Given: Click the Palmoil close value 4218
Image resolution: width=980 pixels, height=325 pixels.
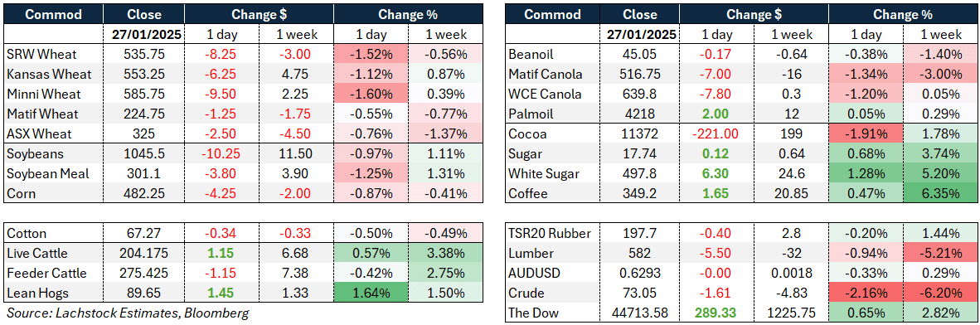Looking at the screenshot, I should tap(640, 114).
